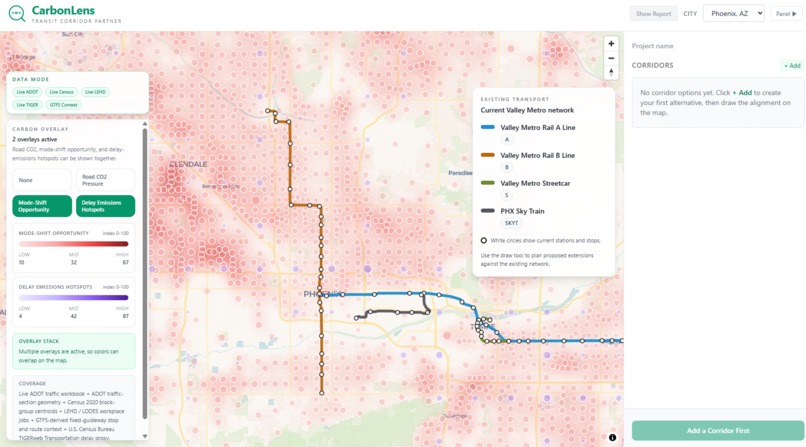The height and width of the screenshot is (447, 806).
Task: Click the S streetcar route badge
Action: pyautogui.click(x=507, y=195)
